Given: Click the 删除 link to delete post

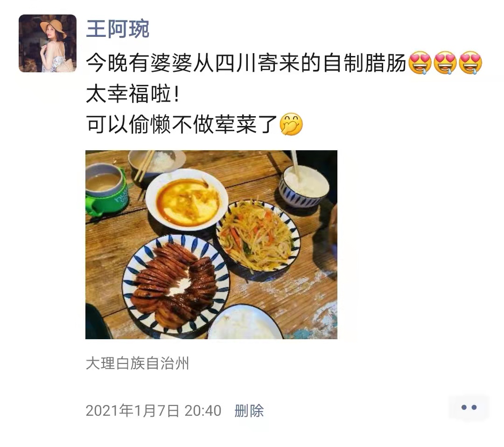Looking at the screenshot, I should point(249,411).
